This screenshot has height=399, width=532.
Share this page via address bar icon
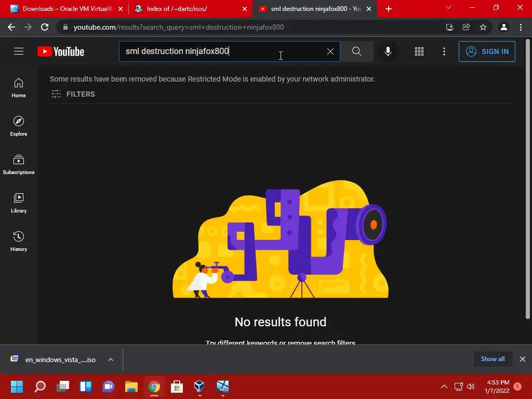coord(466,27)
